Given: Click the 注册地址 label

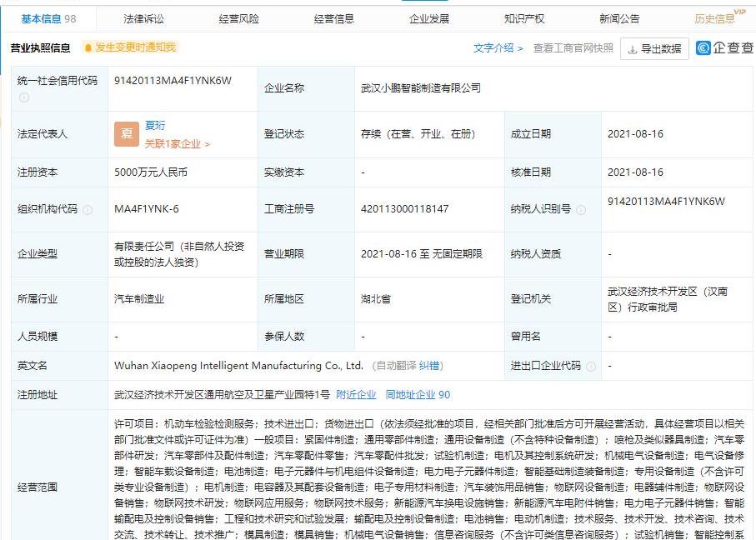Looking at the screenshot, I should [38, 395].
